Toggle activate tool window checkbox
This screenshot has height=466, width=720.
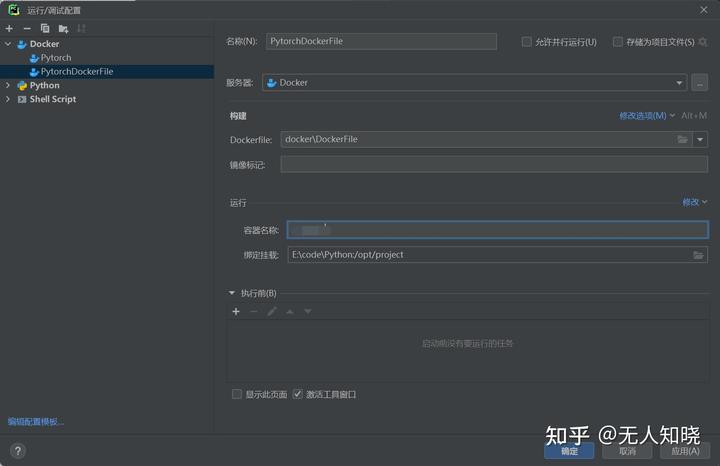click(298, 394)
